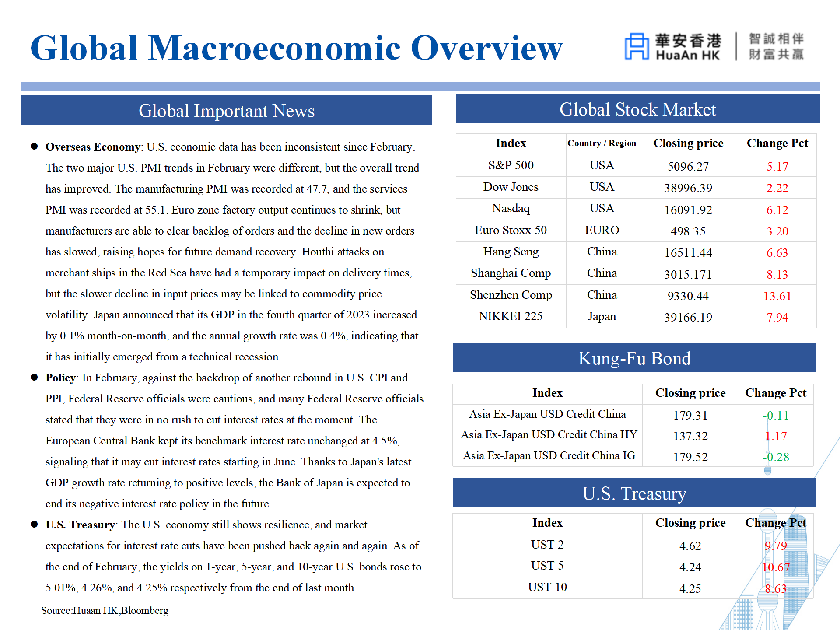840x630 pixels.
Task: Click the Kung-Fu Bond section header
Action: tap(634, 358)
